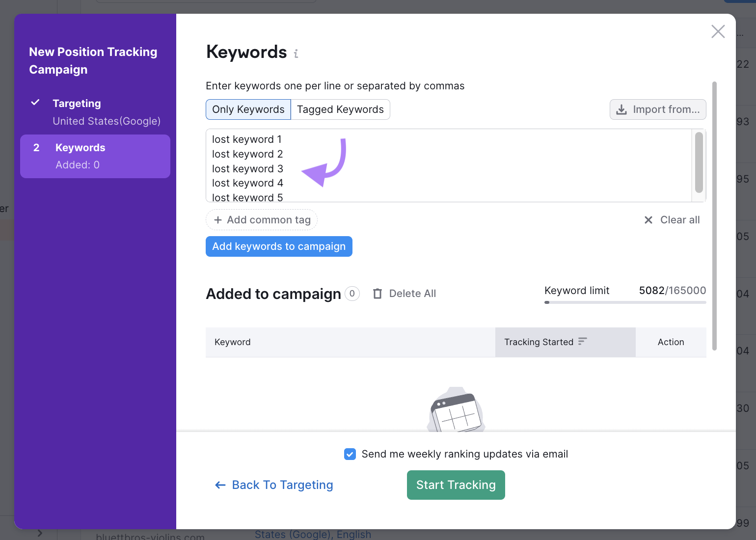This screenshot has width=756, height=540.
Task: Delete all keywords added to campaign
Action: [x=405, y=294]
